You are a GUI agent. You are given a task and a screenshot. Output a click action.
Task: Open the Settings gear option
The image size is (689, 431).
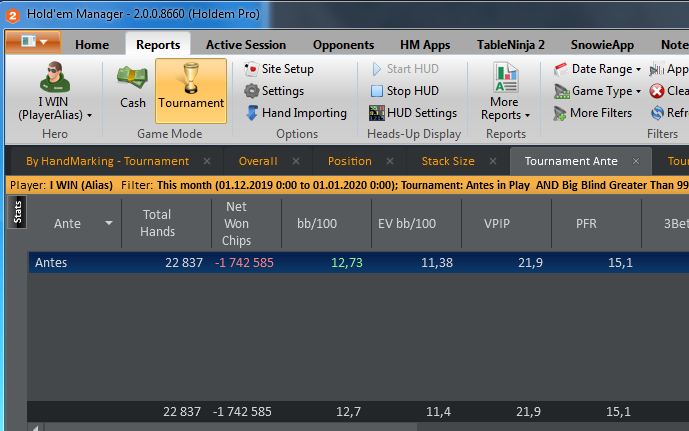tap(274, 91)
